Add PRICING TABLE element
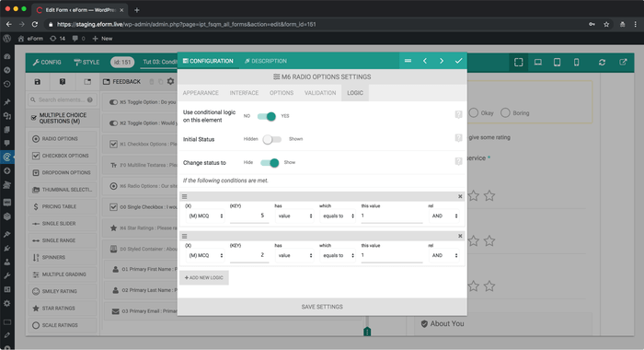Viewport: 644px width, 350px height. 63,206
